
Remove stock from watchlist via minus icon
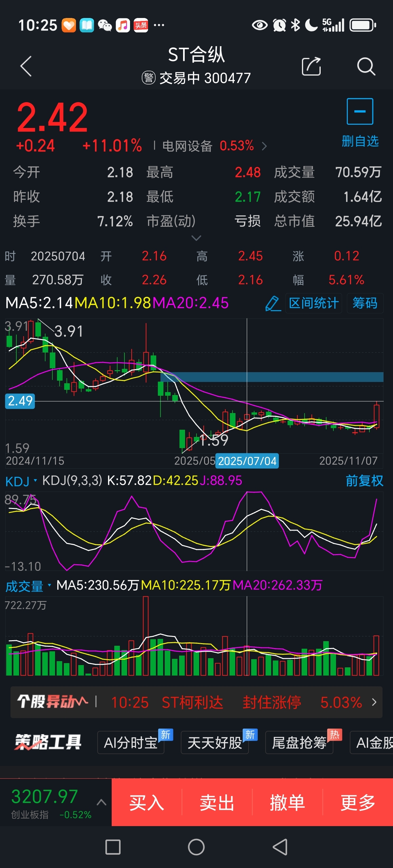point(360,112)
